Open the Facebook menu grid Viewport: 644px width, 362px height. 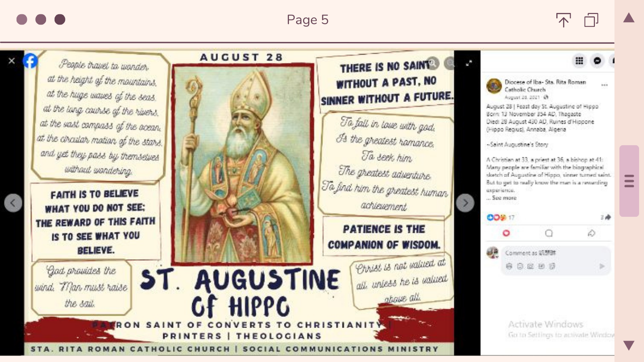579,61
